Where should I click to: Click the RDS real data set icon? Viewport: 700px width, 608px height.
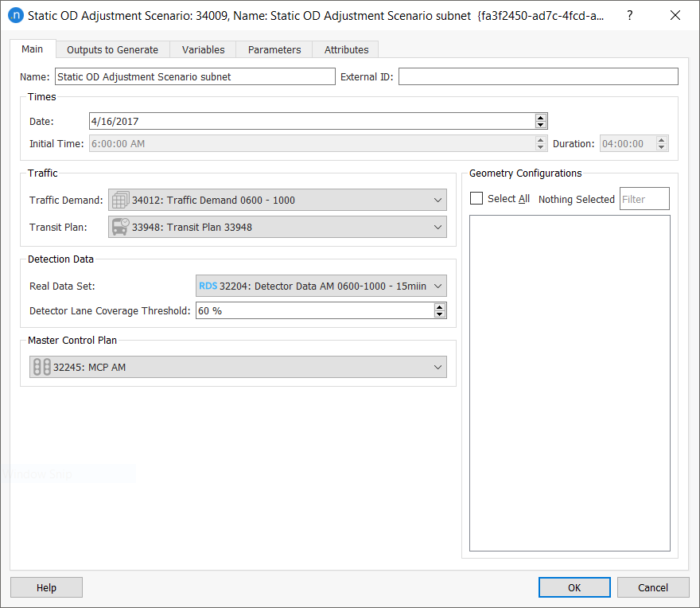click(x=208, y=286)
